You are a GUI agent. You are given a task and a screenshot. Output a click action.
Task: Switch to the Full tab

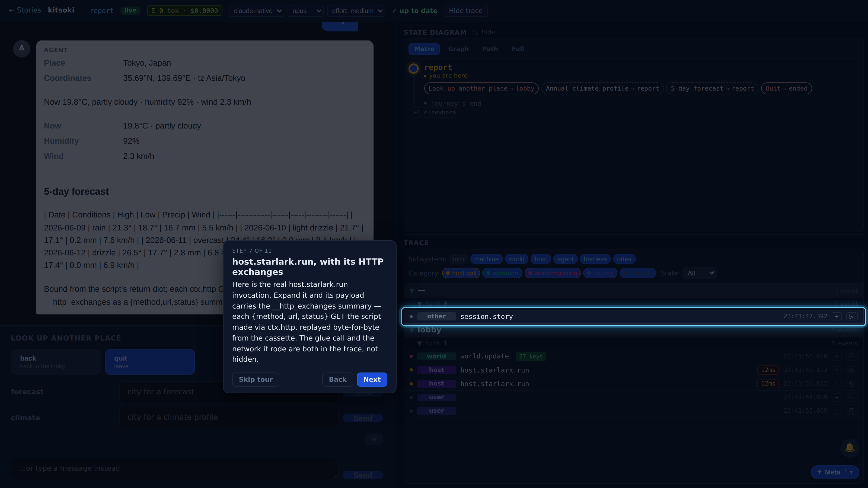pos(518,49)
